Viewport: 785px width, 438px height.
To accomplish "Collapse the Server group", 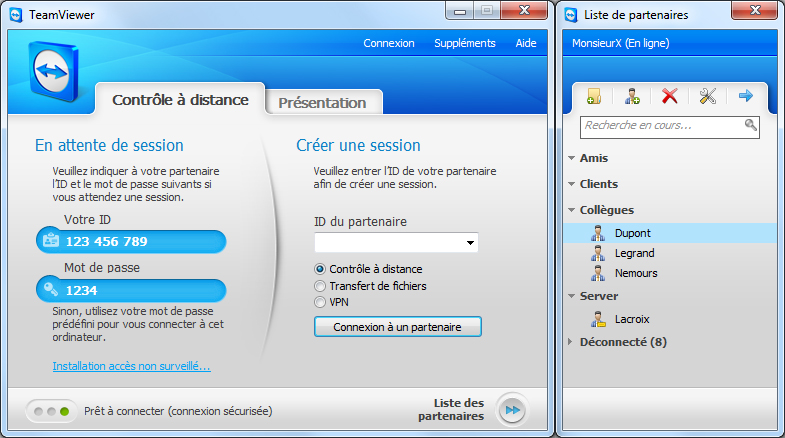I will coord(571,296).
